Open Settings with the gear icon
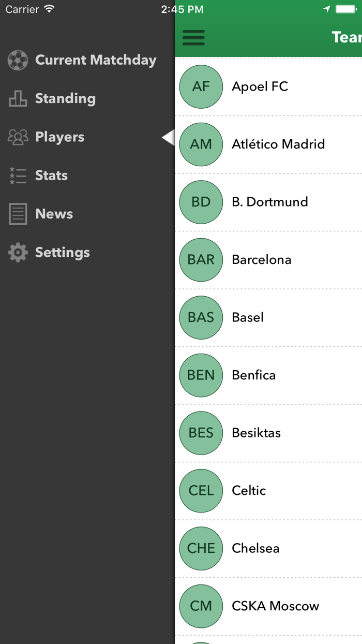The width and height of the screenshot is (362, 644). pyautogui.click(x=18, y=252)
